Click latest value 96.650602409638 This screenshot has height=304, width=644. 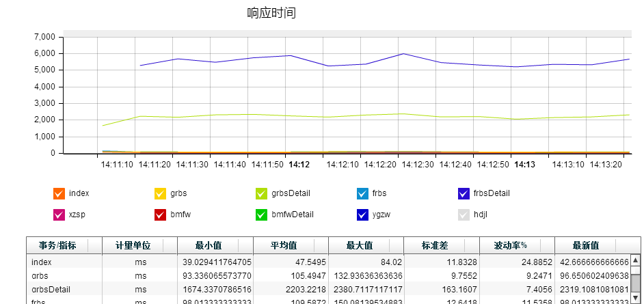(594, 276)
